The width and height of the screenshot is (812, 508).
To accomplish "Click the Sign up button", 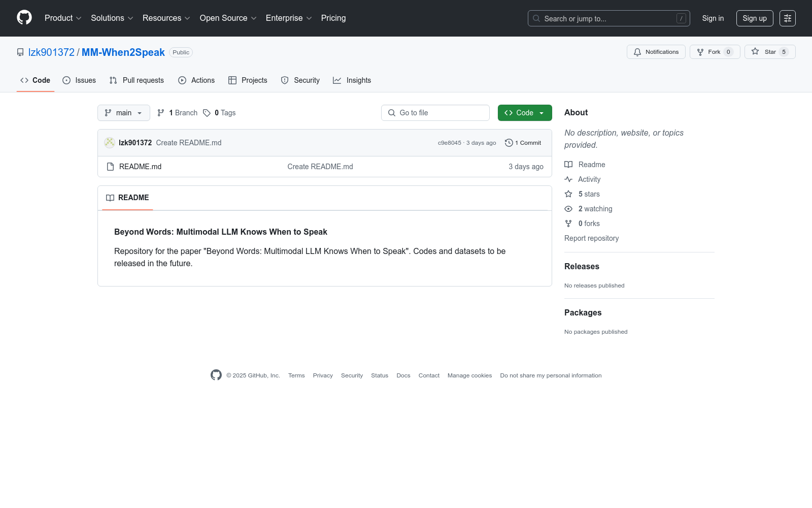I will 755,18.
